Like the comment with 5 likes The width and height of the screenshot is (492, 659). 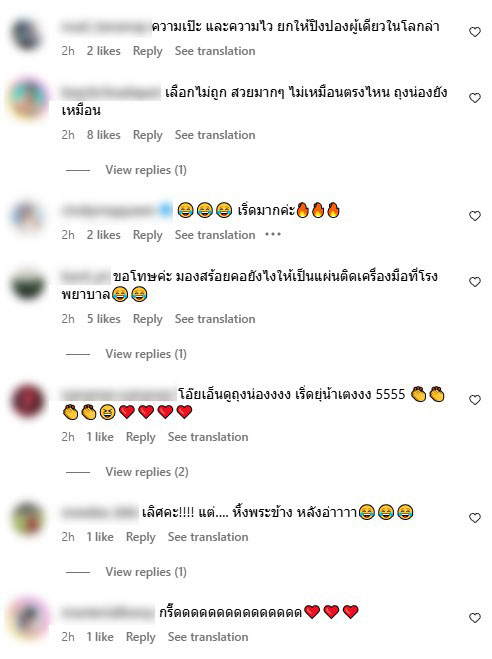coord(475,282)
